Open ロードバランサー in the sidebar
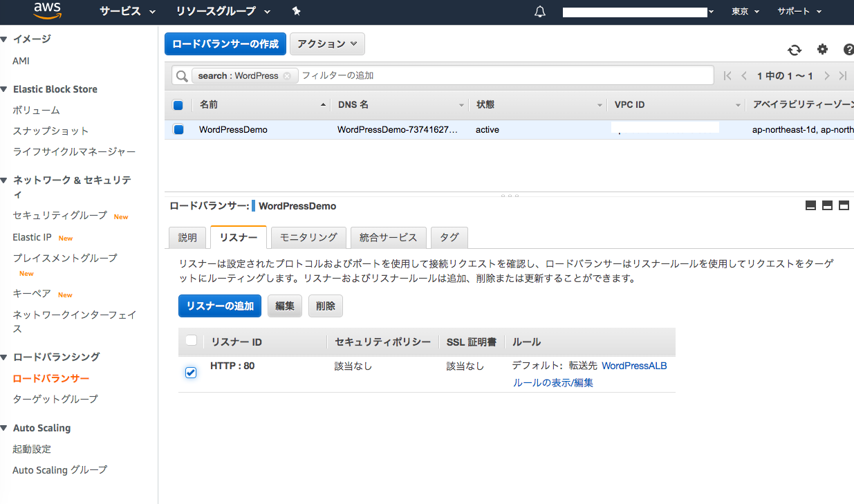This screenshot has width=854, height=504. 51,378
